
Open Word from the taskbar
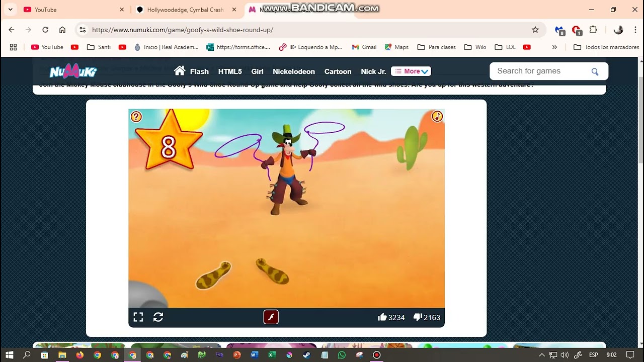click(x=254, y=355)
